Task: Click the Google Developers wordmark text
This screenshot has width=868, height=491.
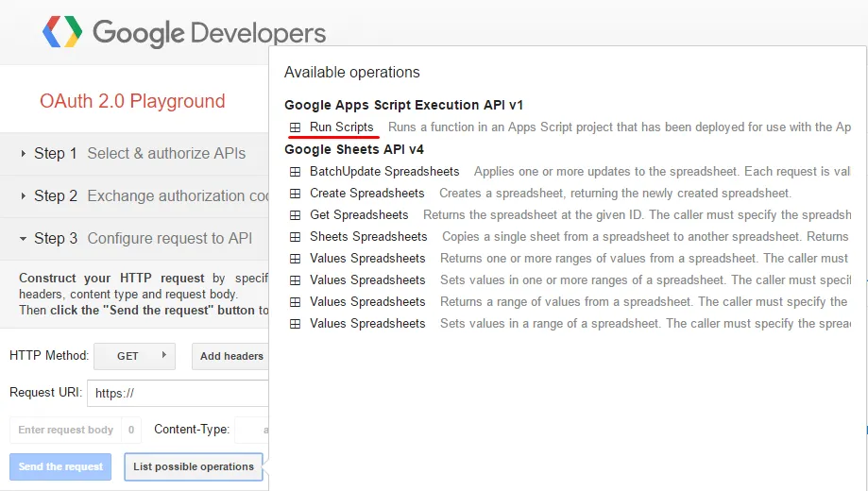Action: [210, 33]
